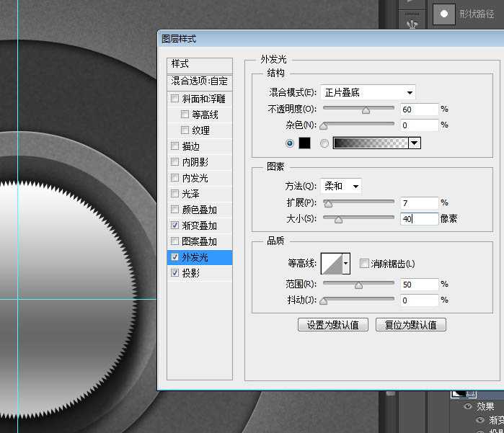This screenshot has height=433, width=504.
Task: Click the panel icon above the dialog
Action: [x=412, y=24]
